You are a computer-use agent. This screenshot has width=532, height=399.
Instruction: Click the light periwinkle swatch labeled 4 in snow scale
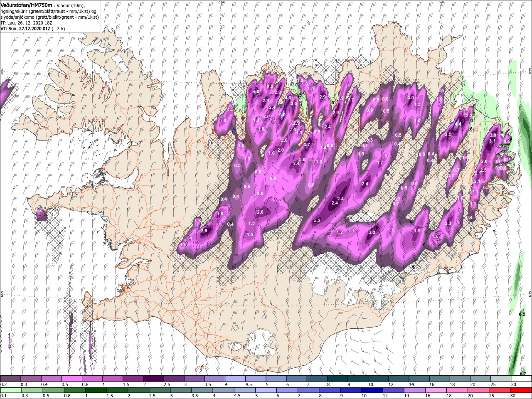(x=234, y=378)
